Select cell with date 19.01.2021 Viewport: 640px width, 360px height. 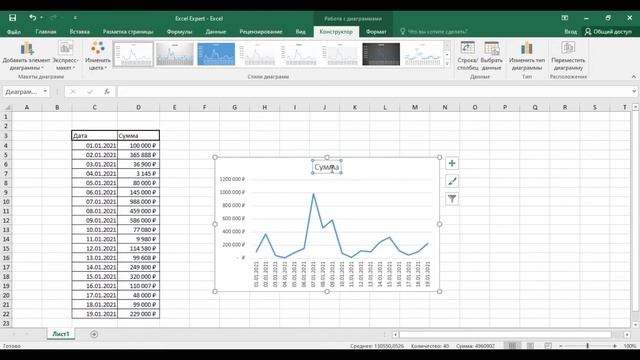[95, 314]
